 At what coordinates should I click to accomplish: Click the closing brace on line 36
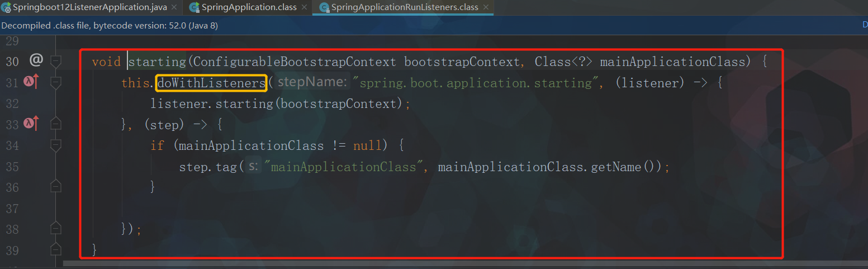pos(153,187)
